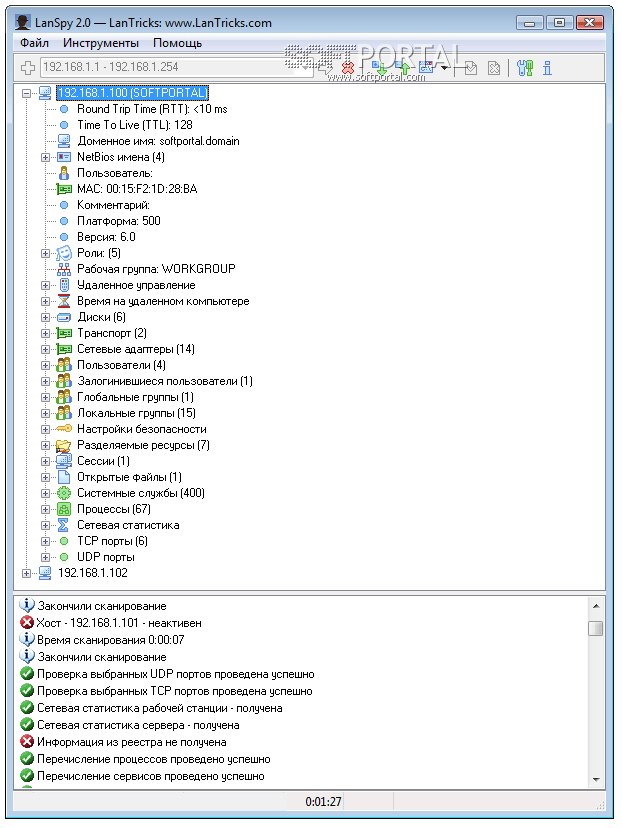The image size is (622, 828).
Task: Click the import green down-arrow icon
Action: coord(379,68)
